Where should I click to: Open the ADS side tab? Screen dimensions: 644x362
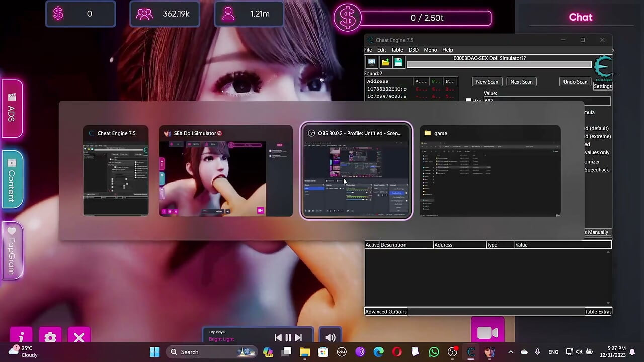coord(12,109)
